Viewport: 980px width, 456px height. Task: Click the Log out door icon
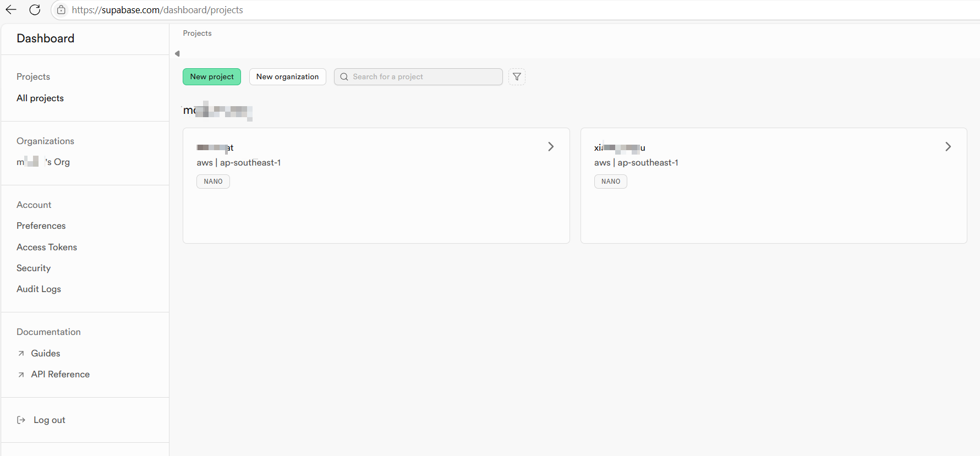(21, 420)
